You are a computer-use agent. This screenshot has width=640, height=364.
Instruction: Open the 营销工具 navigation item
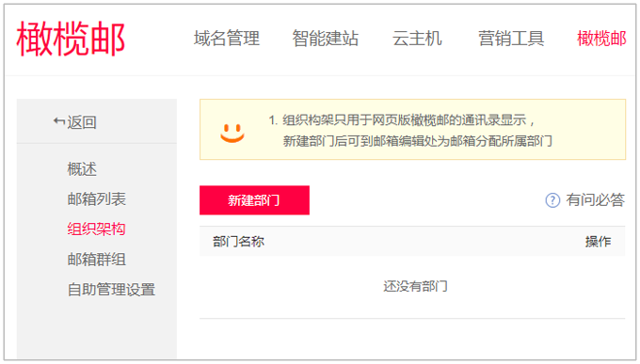click(511, 39)
